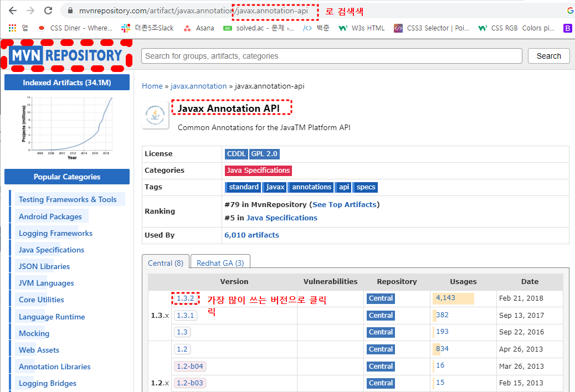The image size is (575, 392).
Task: Open version 1.3
Action: point(182,332)
